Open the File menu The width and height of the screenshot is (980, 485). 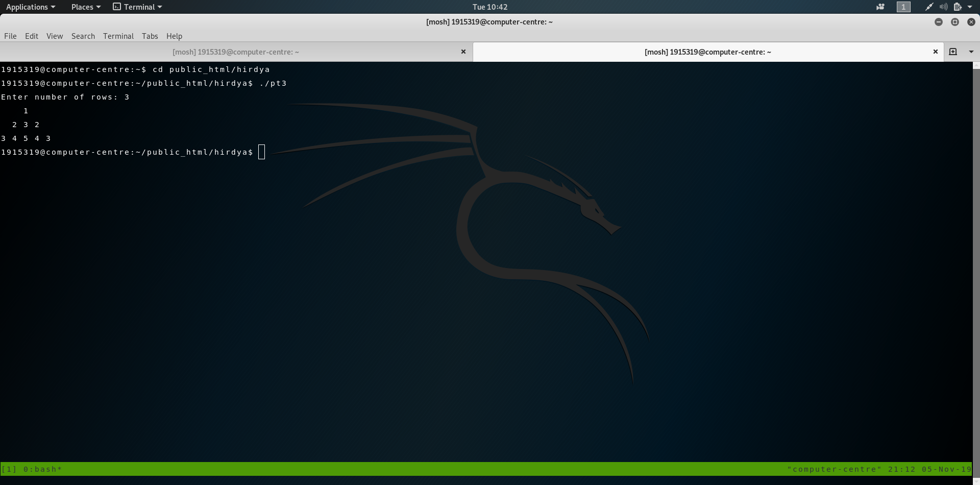pyautogui.click(x=10, y=36)
